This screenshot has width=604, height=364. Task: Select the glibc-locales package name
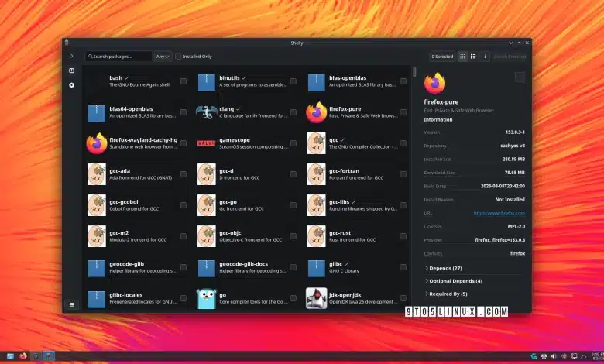[x=125, y=295]
